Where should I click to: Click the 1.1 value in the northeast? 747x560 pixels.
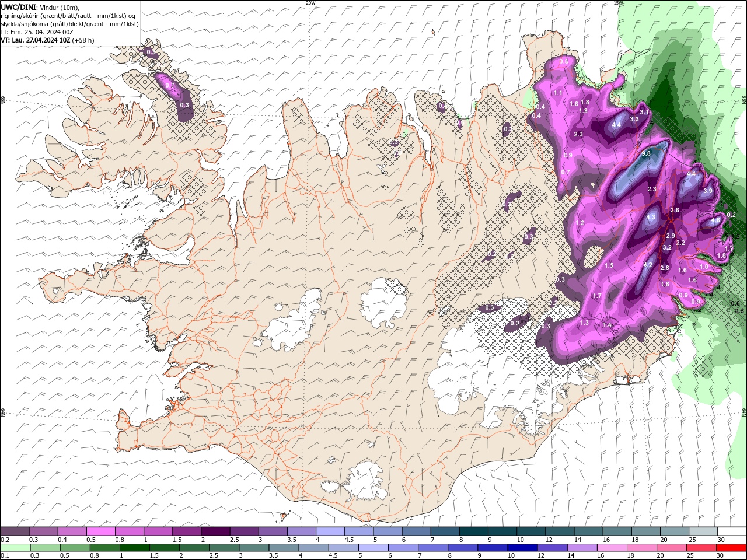(558, 93)
